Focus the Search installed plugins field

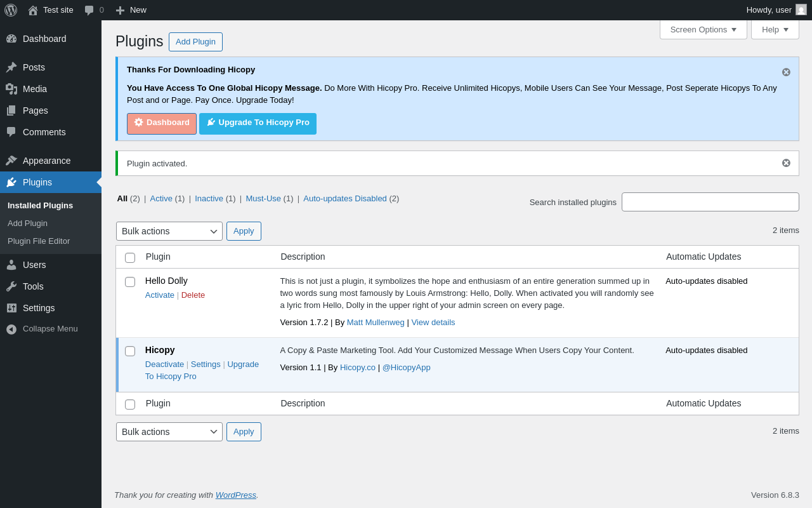[710, 202]
